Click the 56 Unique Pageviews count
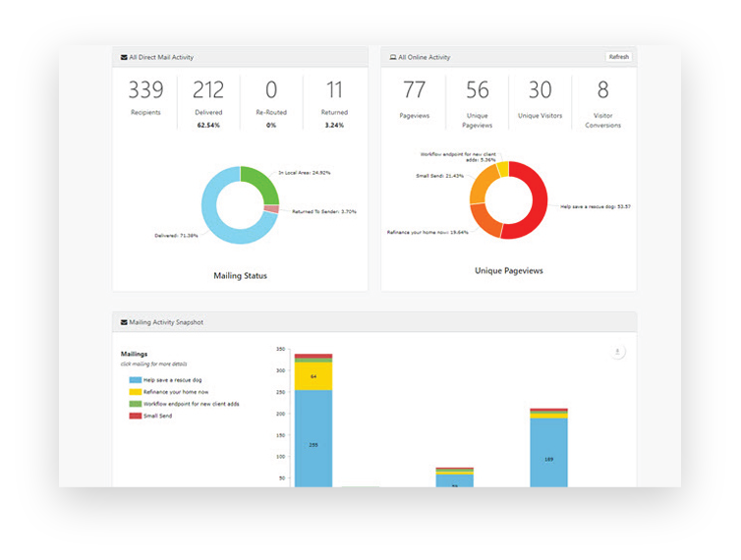 [x=478, y=89]
